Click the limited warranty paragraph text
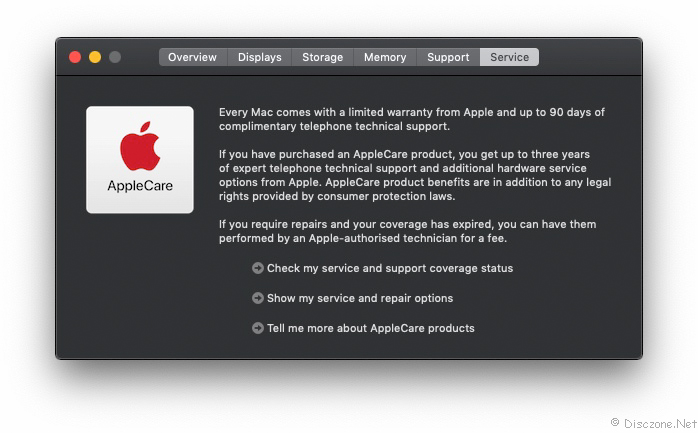Screen dimensions: 698x433 tap(412, 119)
